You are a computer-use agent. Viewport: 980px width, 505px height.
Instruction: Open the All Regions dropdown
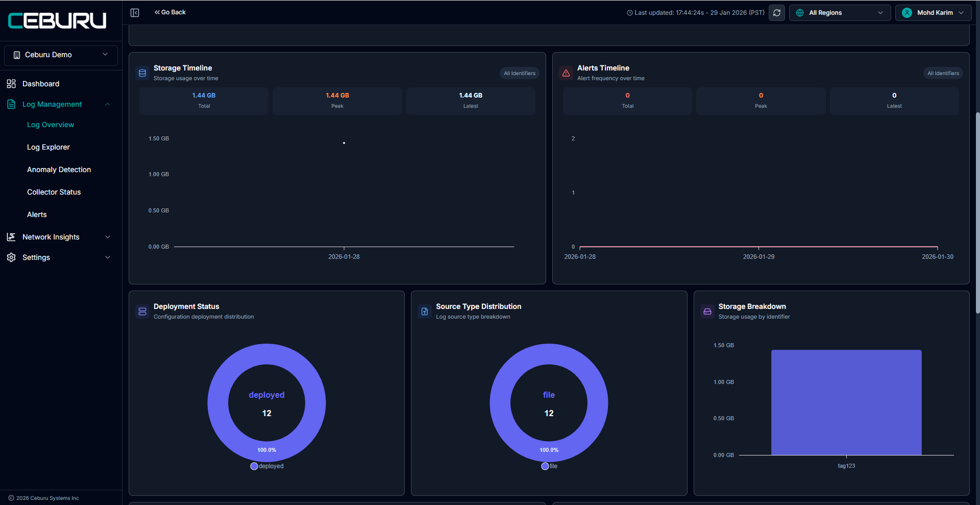[x=840, y=13]
